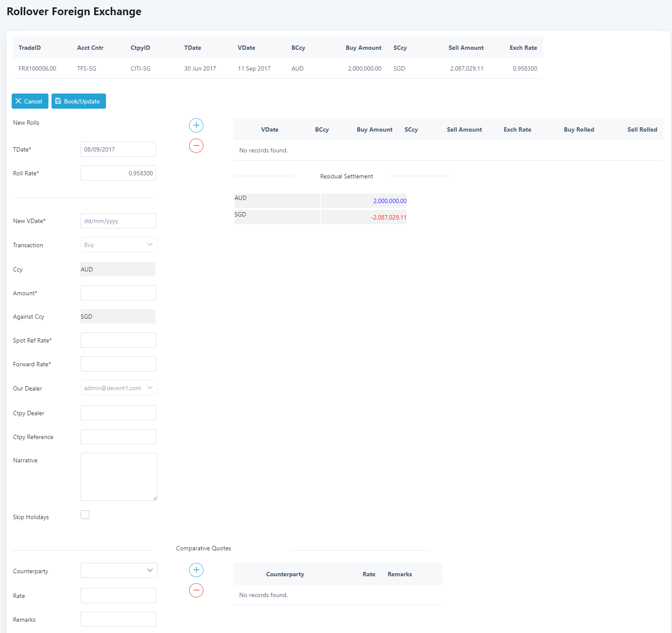Click the New VDate date field

(x=118, y=221)
